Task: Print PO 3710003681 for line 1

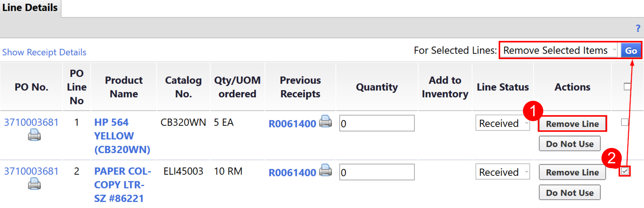Action: (x=34, y=135)
